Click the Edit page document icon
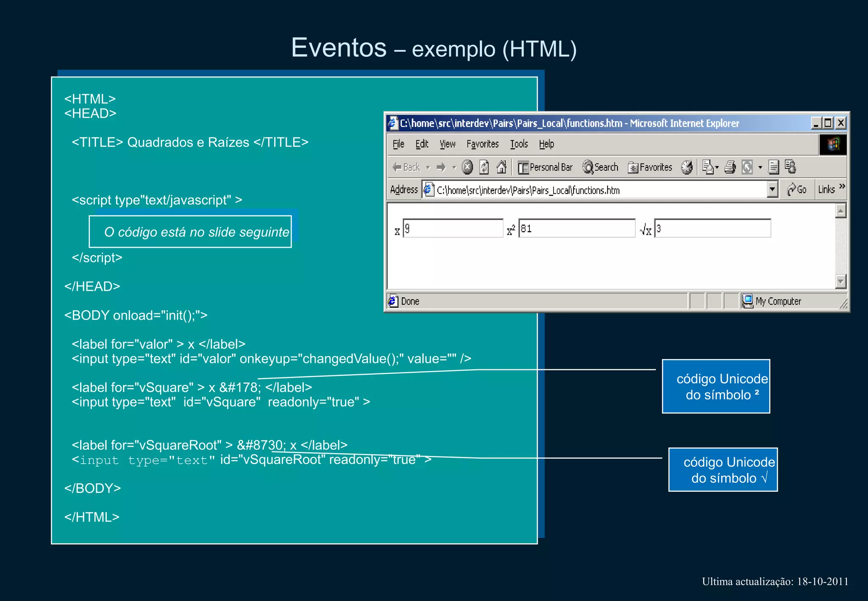The width and height of the screenshot is (868, 601). [773, 167]
